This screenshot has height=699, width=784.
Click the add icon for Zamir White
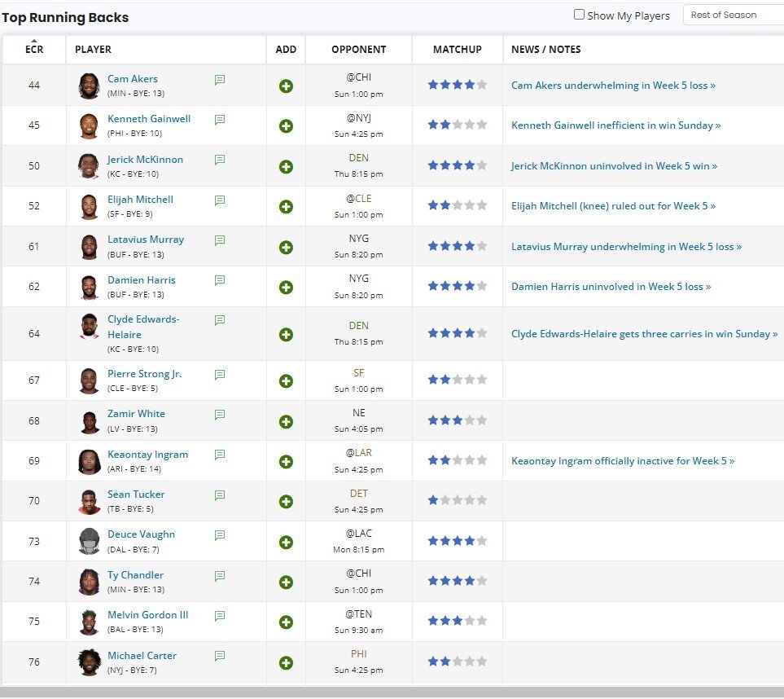[286, 421]
